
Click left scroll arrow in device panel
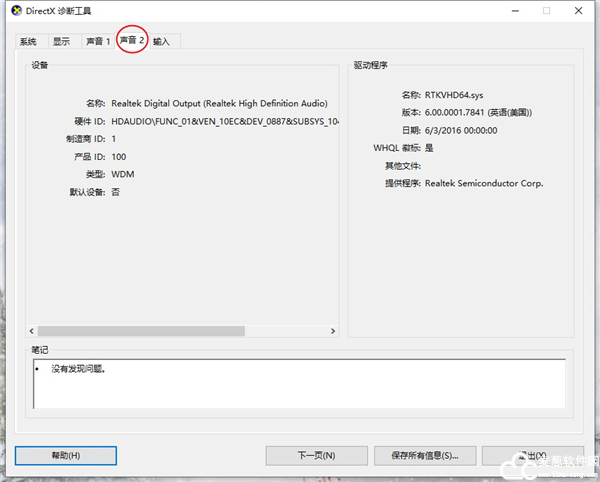[x=32, y=331]
